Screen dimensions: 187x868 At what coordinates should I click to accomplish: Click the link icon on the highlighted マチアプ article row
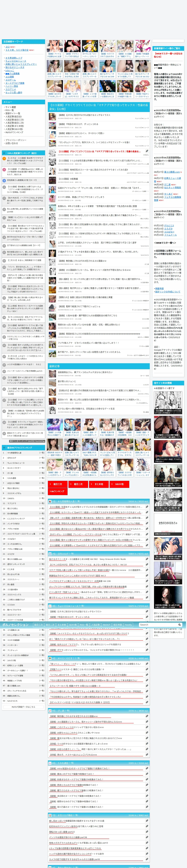pos(147,151)
